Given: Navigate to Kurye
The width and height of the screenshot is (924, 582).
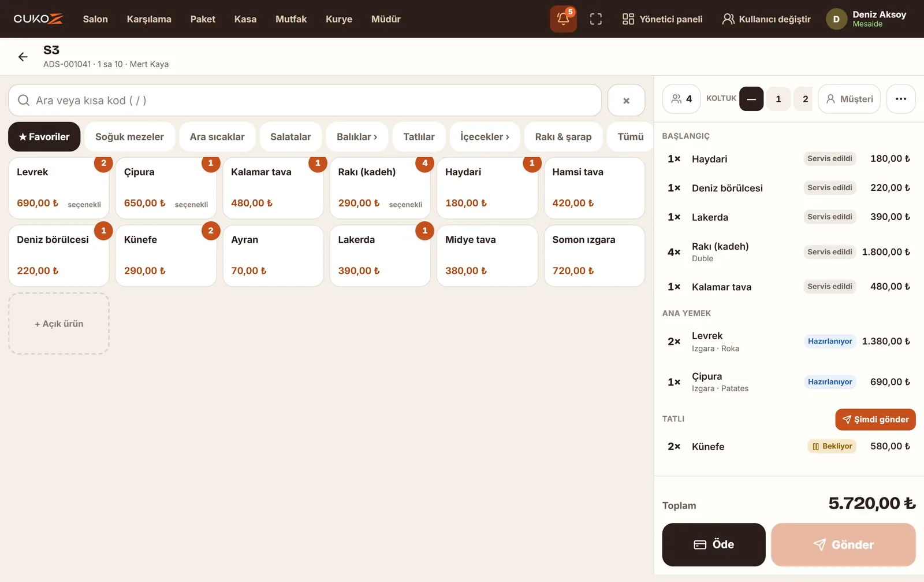Looking at the screenshot, I should pyautogui.click(x=339, y=19).
